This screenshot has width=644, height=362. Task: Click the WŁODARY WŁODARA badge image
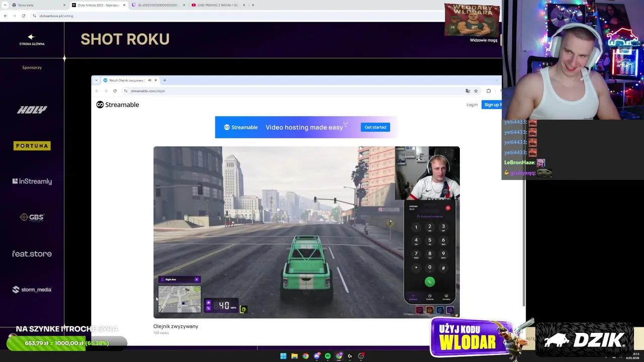tap(471, 20)
